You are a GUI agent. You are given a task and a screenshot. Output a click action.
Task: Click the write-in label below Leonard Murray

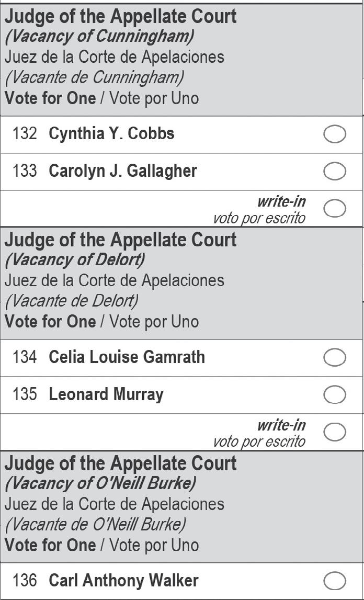(x=281, y=425)
